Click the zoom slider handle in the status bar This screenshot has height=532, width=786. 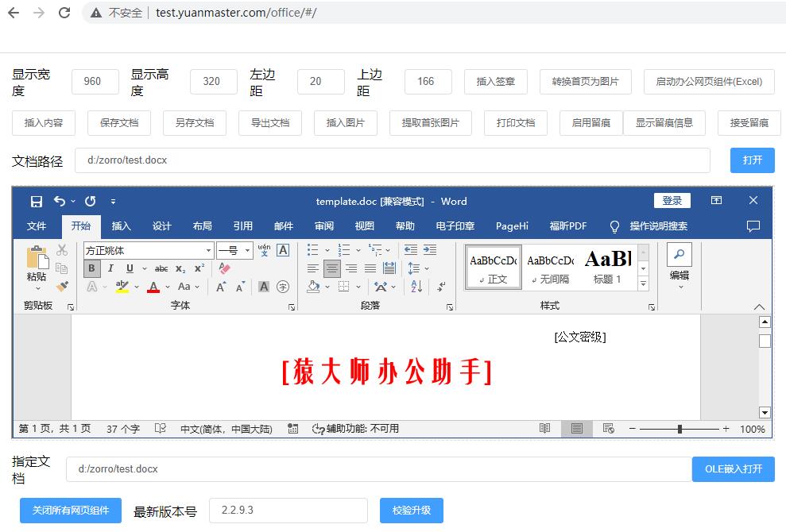[x=680, y=429]
